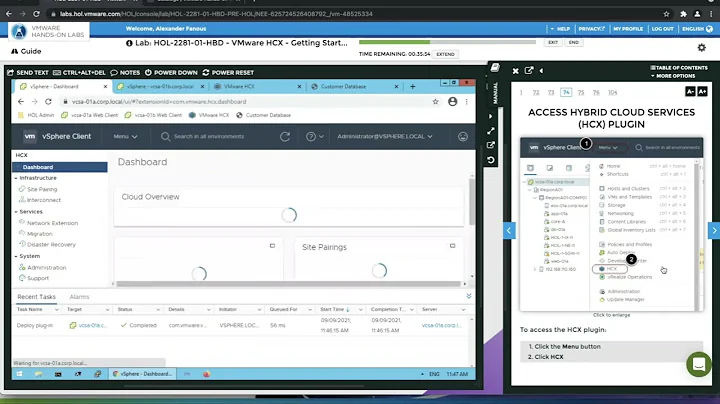Collapse the Infrastructure tree section
Screen dimensions: 720x404
coord(16,178)
